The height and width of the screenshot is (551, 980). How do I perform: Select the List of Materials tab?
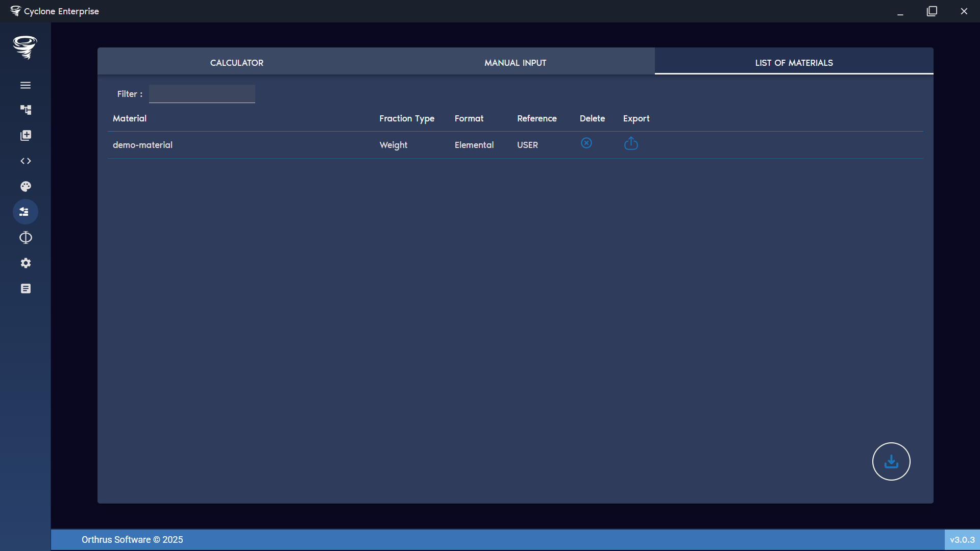tap(794, 62)
